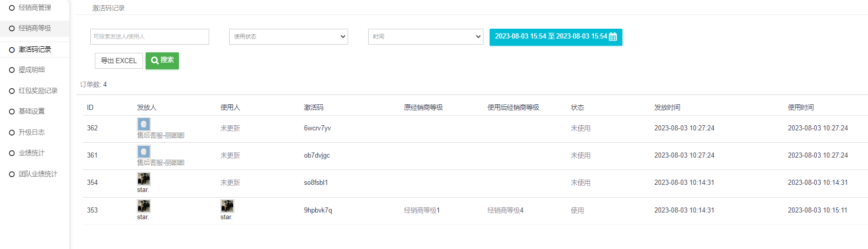Click circle icon beside 基础设置
This screenshot has height=249, width=868.
tap(12, 111)
